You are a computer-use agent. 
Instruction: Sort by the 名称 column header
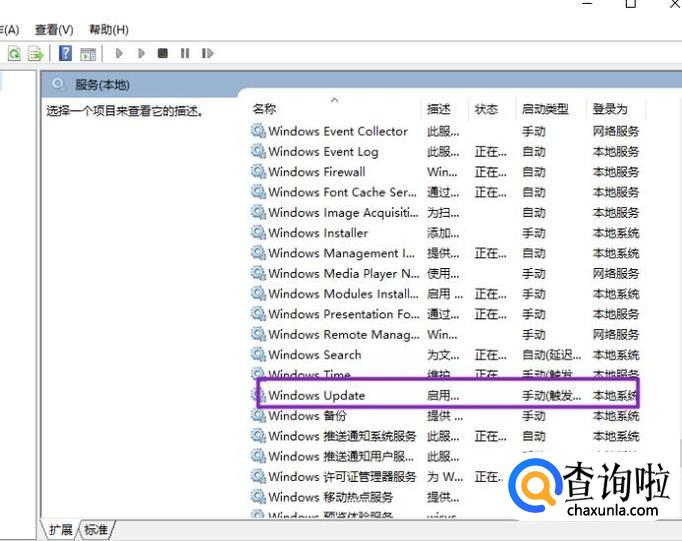[264, 109]
